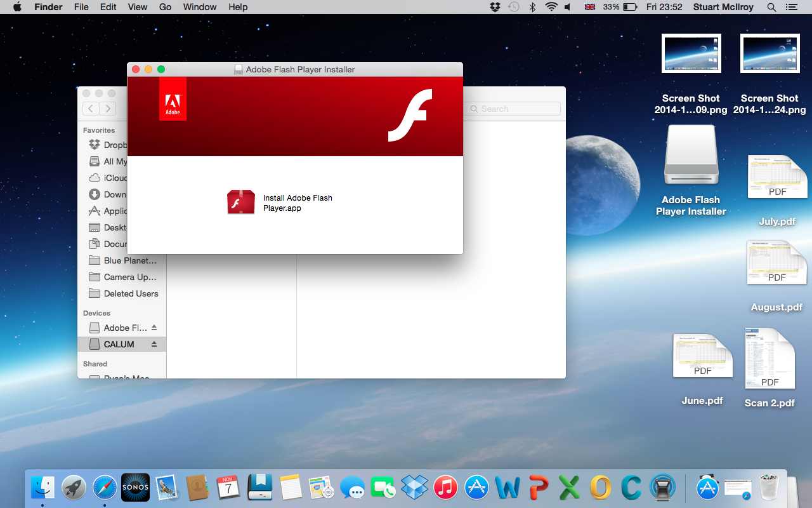This screenshot has width=812, height=508.
Task: Open the Wi-Fi status menu
Action: pos(551,7)
